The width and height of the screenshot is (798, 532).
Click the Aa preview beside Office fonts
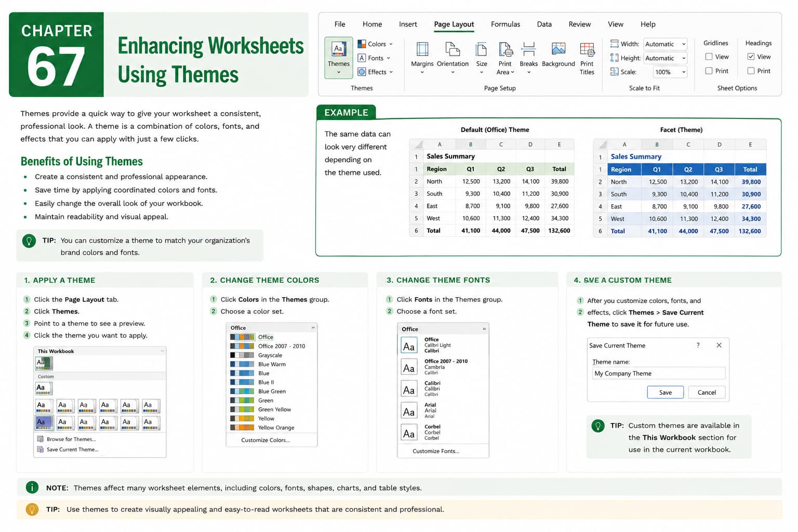[409, 345]
